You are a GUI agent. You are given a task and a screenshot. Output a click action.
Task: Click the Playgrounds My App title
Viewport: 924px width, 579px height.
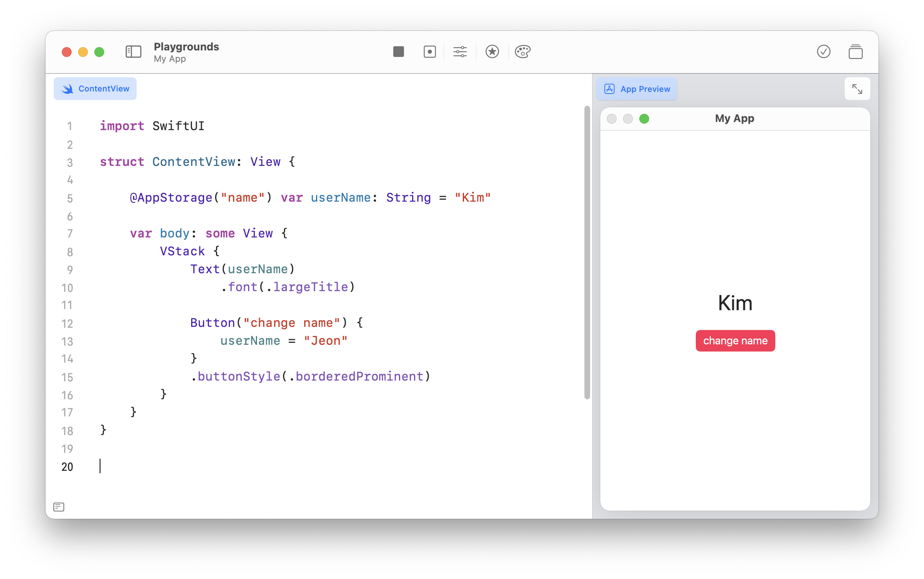(x=186, y=52)
